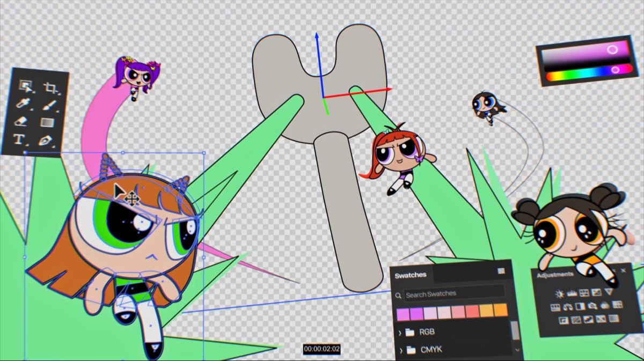Image resolution: width=644 pixels, height=361 pixels.
Task: Click the hue slider handle
Action: [616, 70]
